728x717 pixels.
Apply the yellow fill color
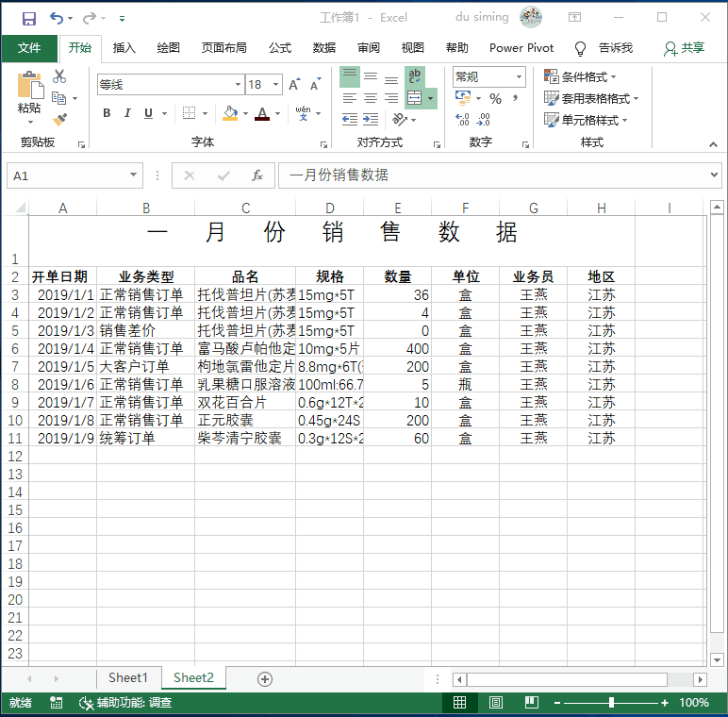[x=230, y=113]
